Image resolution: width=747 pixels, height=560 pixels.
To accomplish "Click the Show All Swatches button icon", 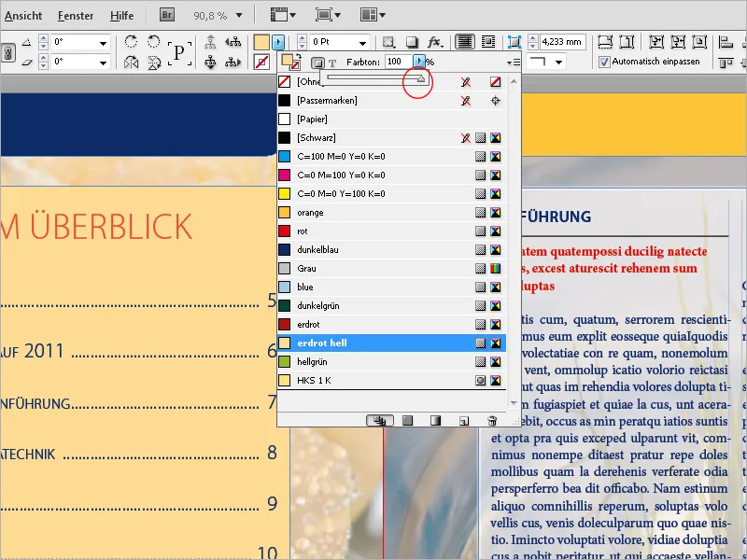I will point(378,420).
